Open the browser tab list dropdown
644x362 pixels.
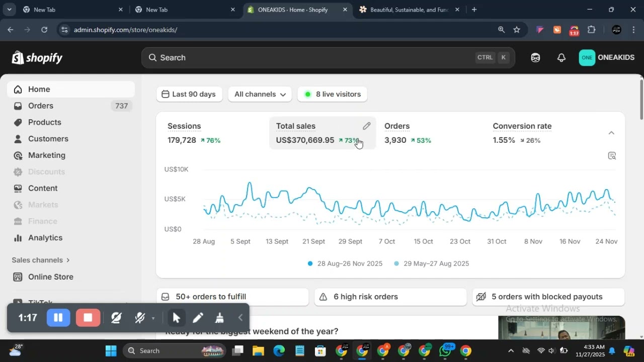pyautogui.click(x=9, y=10)
